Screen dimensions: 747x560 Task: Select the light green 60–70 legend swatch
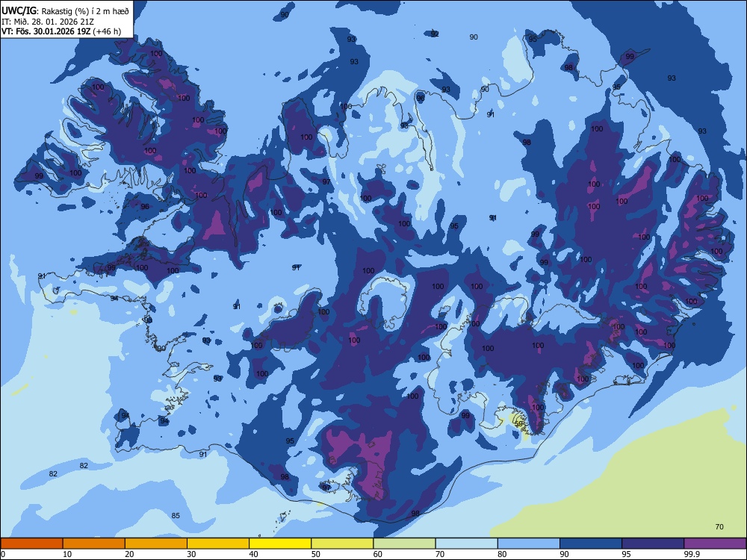404,544
